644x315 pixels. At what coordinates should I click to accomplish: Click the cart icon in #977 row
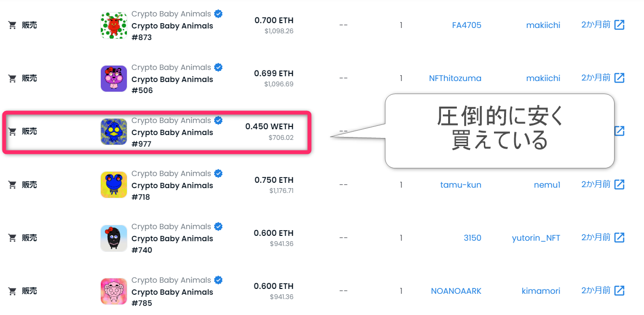pos(13,131)
